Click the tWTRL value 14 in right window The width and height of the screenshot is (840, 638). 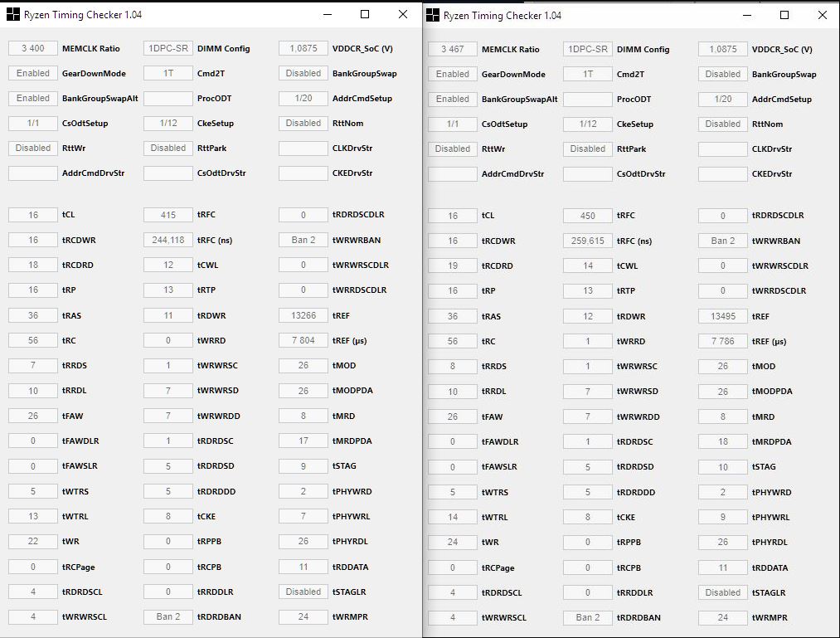click(452, 518)
